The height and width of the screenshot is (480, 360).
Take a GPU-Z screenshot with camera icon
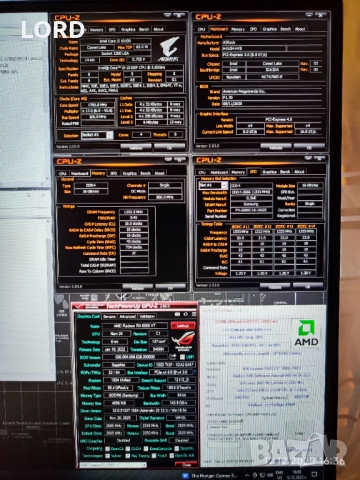(x=177, y=314)
